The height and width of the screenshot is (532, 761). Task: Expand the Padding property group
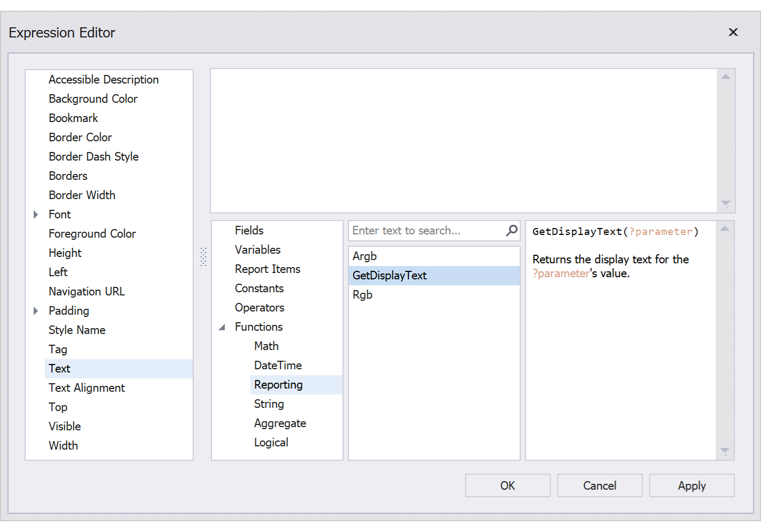(35, 310)
